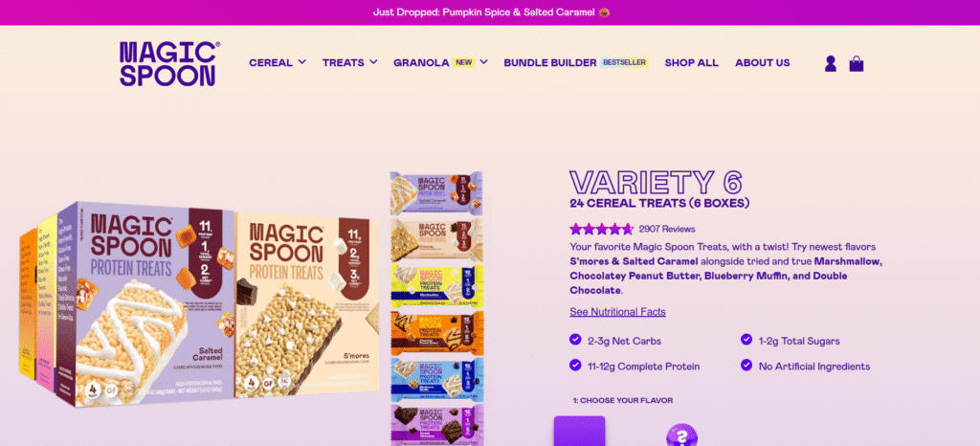Click the Magic Spoon logo
Screen dimensions: 980x446
click(169, 64)
